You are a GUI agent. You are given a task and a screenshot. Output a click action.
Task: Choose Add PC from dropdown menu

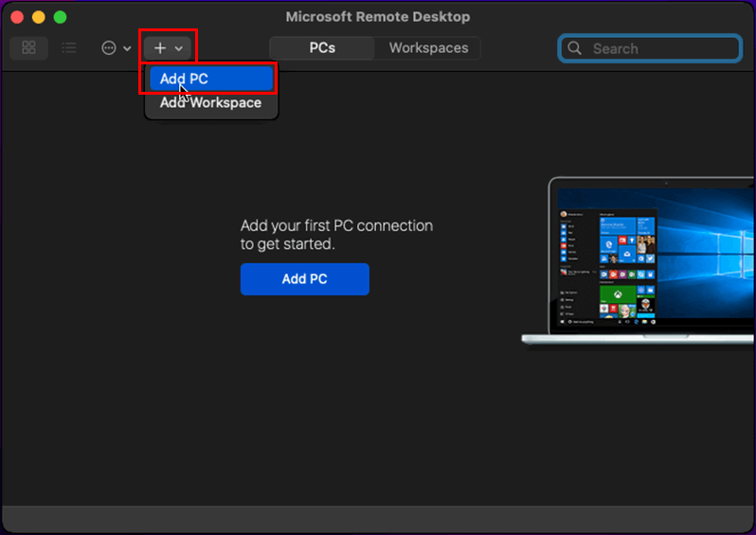point(211,79)
